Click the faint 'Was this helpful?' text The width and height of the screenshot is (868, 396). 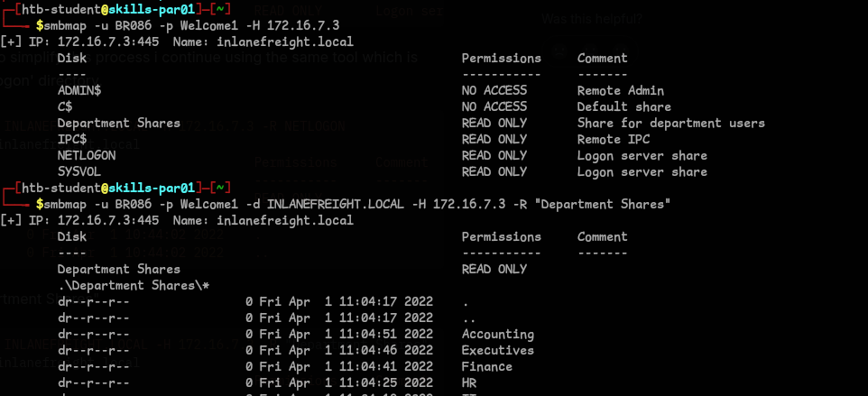point(592,18)
